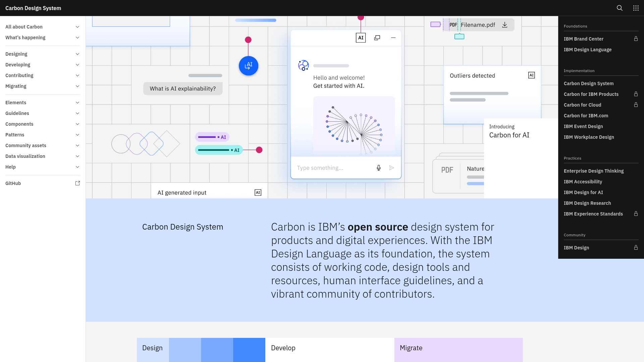Click lock icon beside IBM Experience Standards
The height and width of the screenshot is (362, 644).
pos(636,214)
